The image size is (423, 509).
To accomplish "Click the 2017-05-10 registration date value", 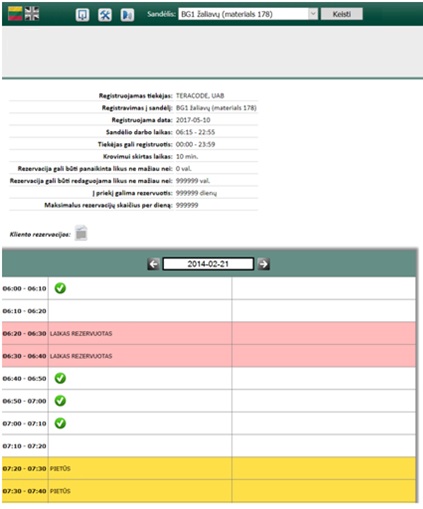I will point(193,120).
